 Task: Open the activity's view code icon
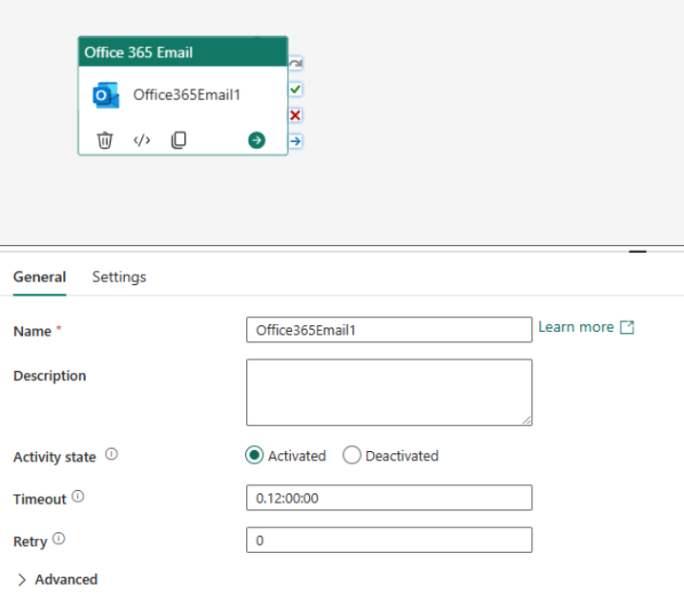[141, 140]
